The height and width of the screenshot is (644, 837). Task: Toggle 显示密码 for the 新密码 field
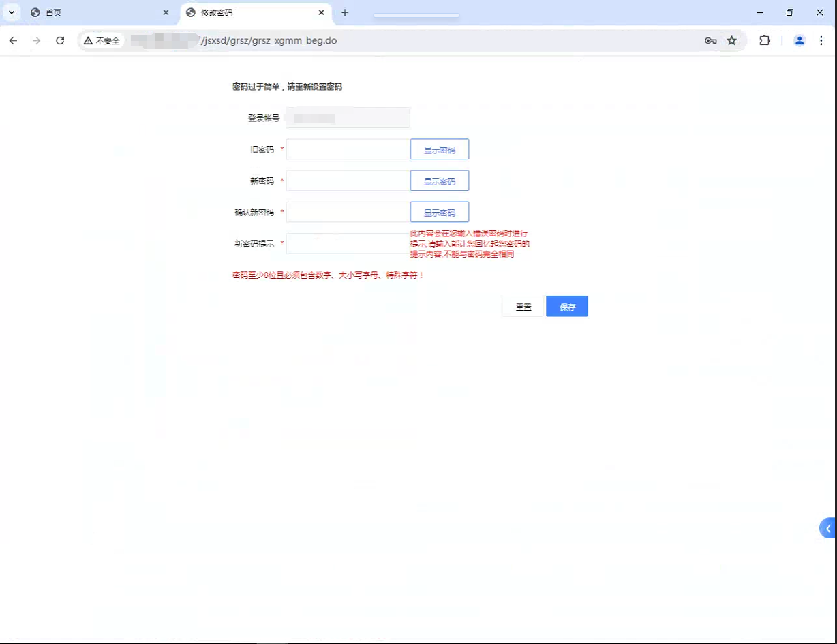439,181
